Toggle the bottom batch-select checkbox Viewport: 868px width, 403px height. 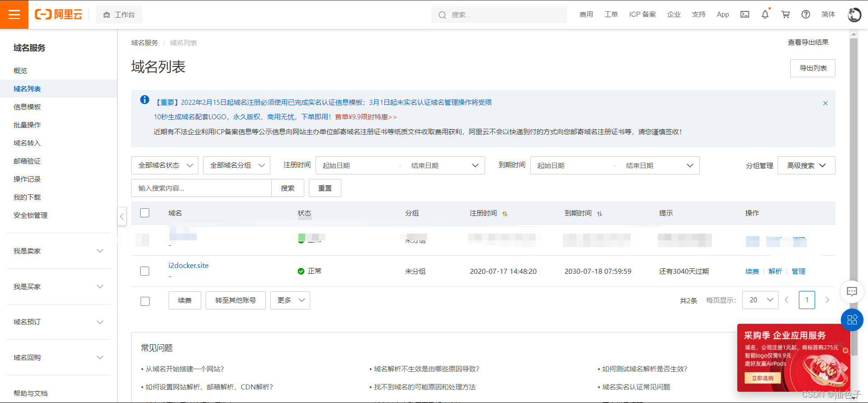pos(145,301)
